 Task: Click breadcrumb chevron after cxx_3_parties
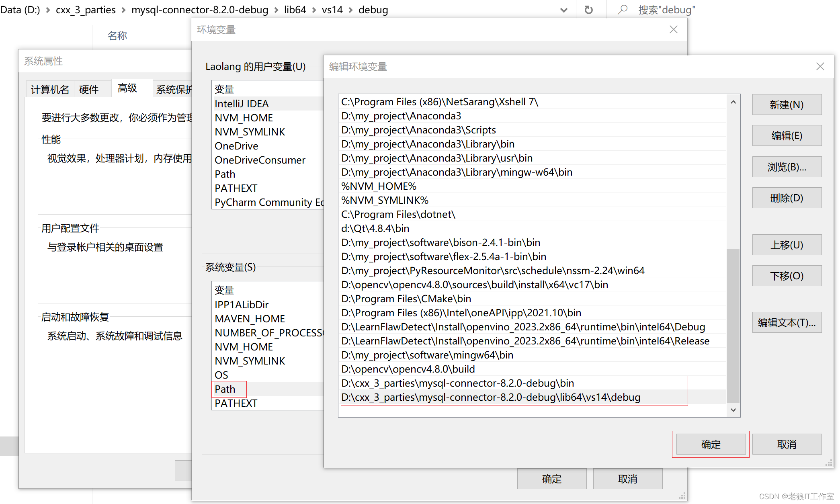click(123, 10)
